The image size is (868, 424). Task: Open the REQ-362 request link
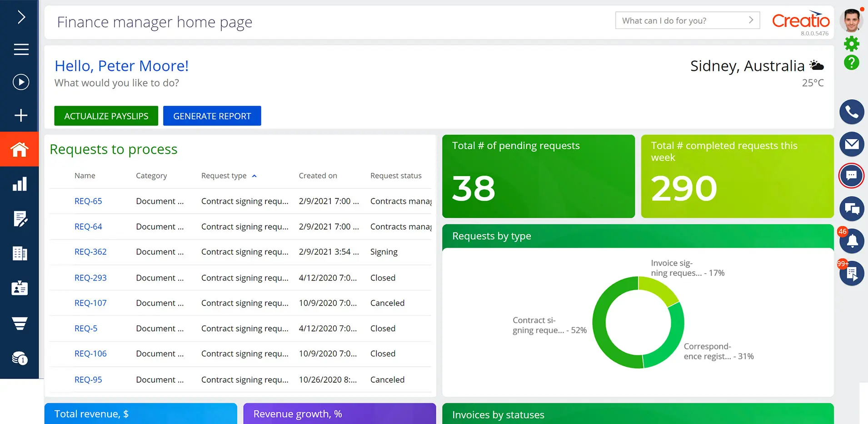tap(90, 252)
